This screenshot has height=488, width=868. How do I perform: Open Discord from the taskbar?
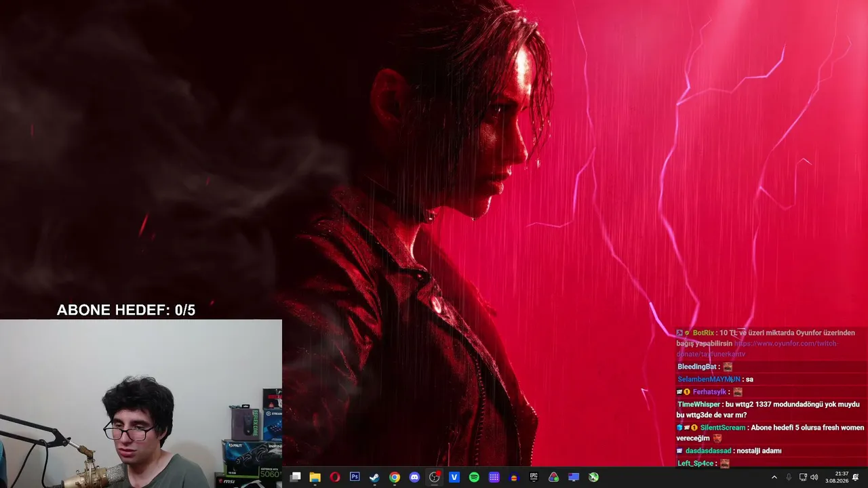(x=414, y=477)
